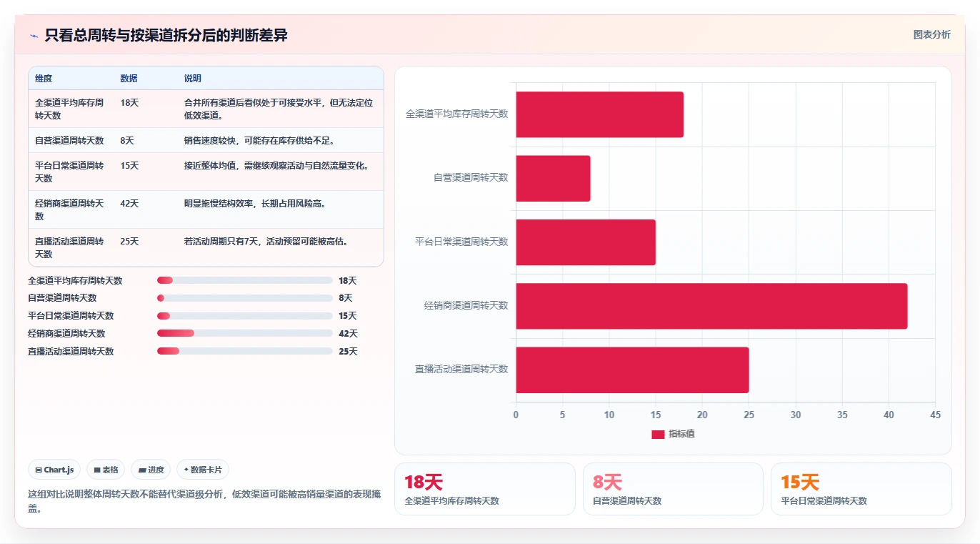Click the Chart.js tag chip

[54, 470]
